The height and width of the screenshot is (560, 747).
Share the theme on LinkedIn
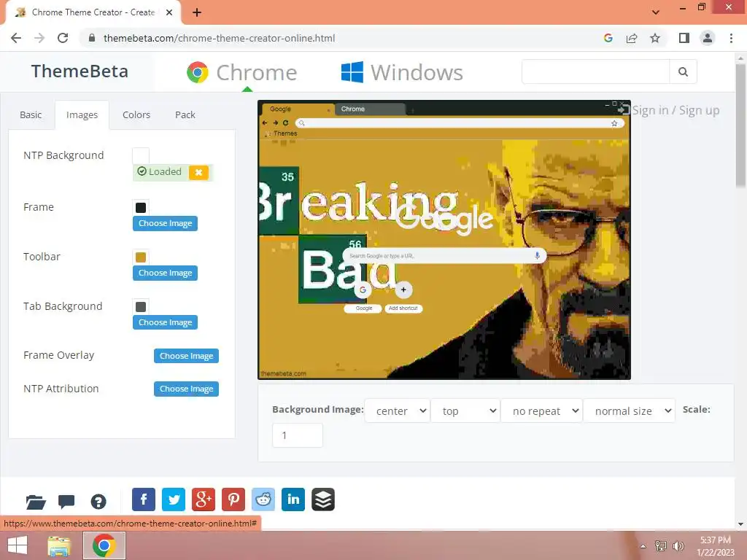pos(293,499)
